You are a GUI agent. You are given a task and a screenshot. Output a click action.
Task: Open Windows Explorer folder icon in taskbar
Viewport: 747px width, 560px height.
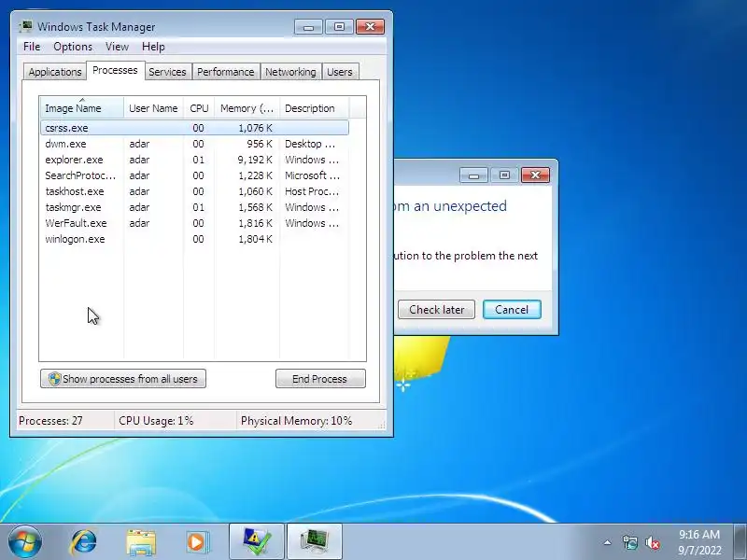click(141, 542)
